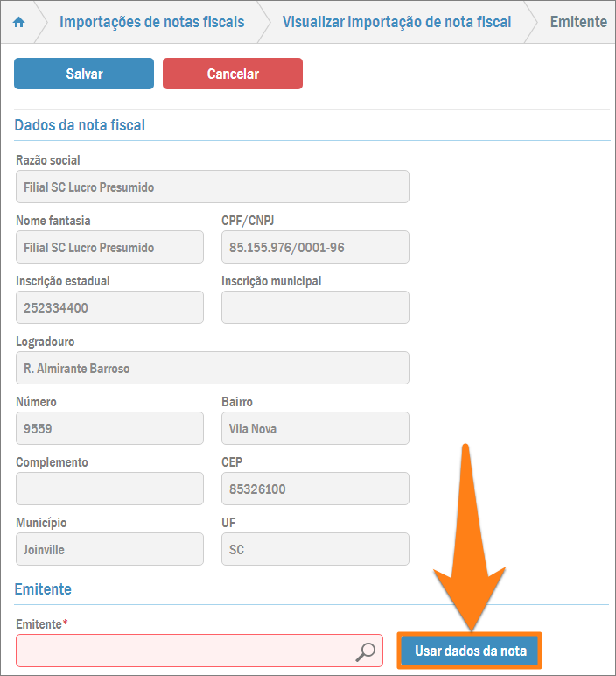Select the CEP field
Screen dimensions: 616x676
(315, 489)
